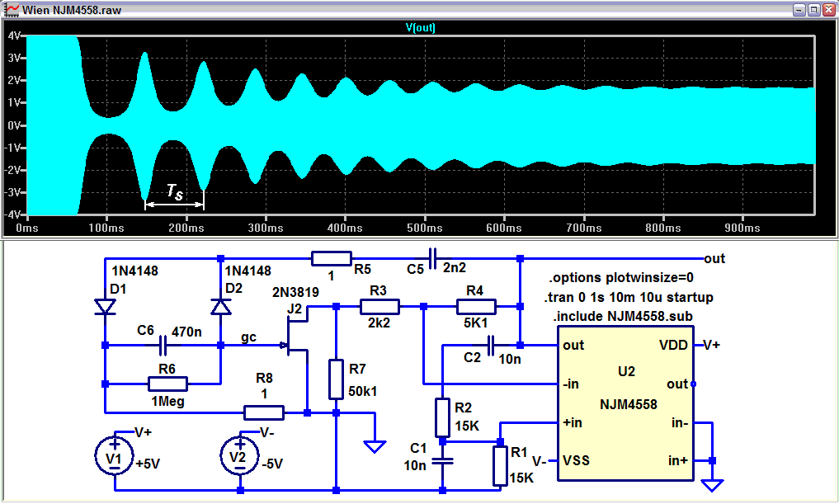Minimize the waveform window
This screenshot has height=504, width=839.
click(x=799, y=10)
